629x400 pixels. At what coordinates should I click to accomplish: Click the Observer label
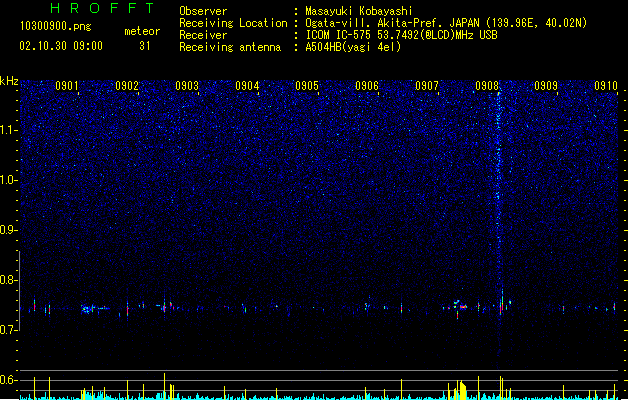click(203, 11)
